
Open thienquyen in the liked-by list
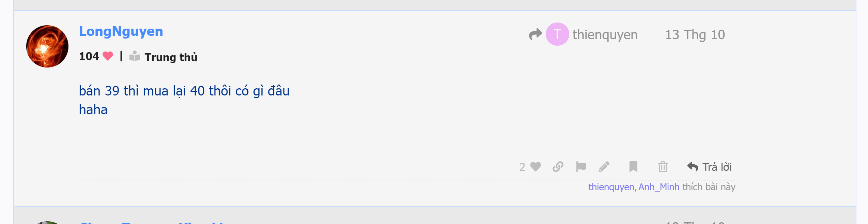611,187
